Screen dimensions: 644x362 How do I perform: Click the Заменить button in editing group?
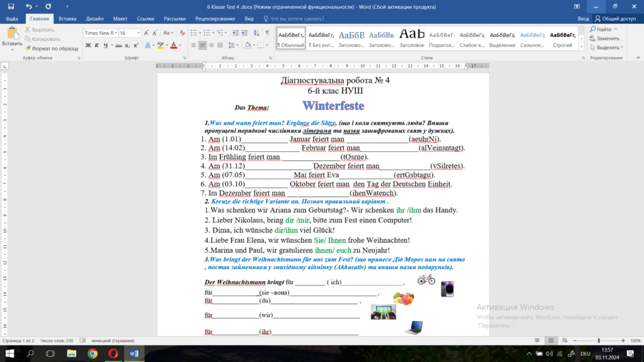point(604,38)
